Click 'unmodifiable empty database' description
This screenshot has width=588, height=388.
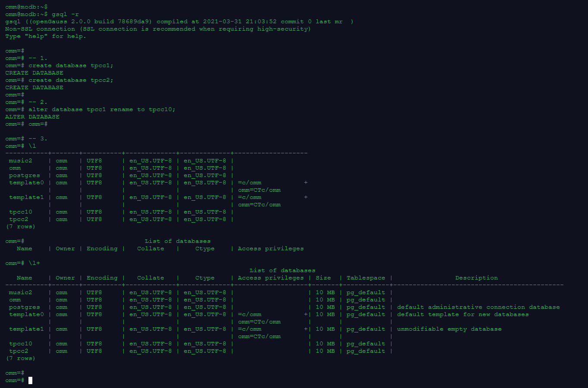[x=449, y=329]
